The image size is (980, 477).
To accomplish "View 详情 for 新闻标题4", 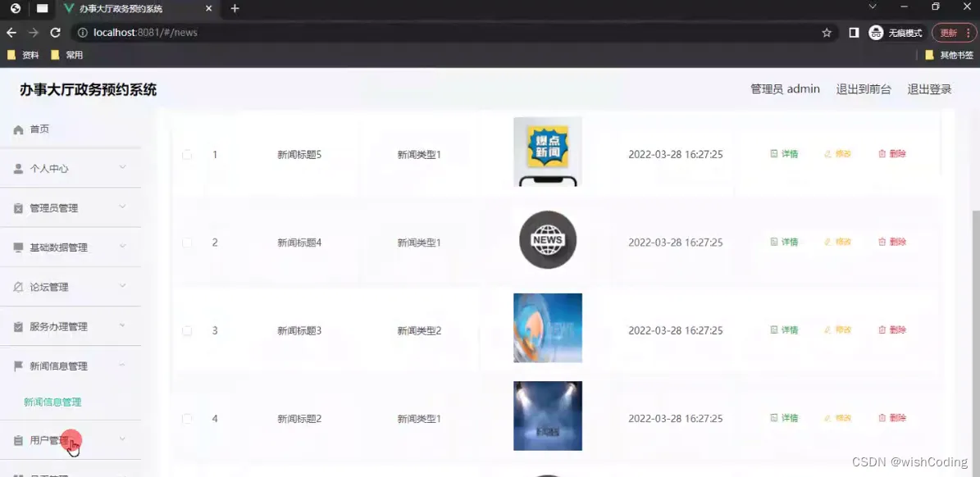I will point(784,242).
